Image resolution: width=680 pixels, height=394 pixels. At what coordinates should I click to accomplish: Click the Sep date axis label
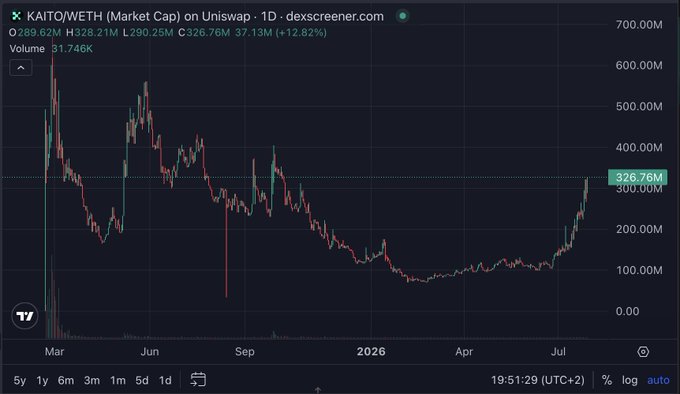coord(245,352)
